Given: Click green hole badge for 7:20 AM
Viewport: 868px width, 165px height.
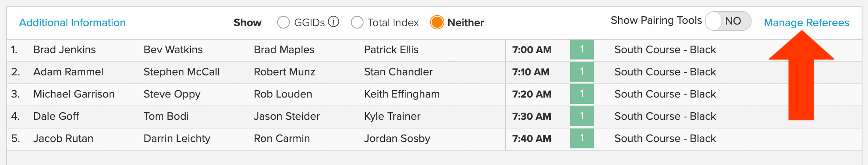Looking at the screenshot, I should point(582,94).
